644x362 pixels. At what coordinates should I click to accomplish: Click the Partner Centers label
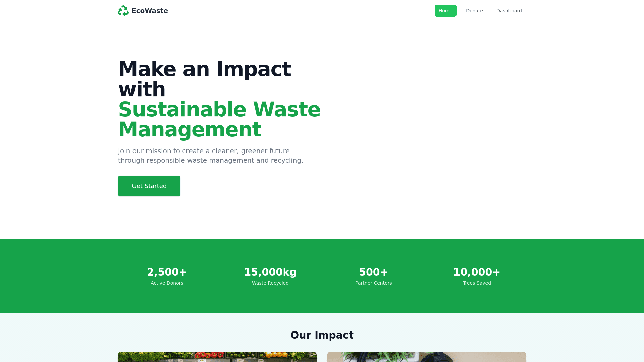pos(373,283)
